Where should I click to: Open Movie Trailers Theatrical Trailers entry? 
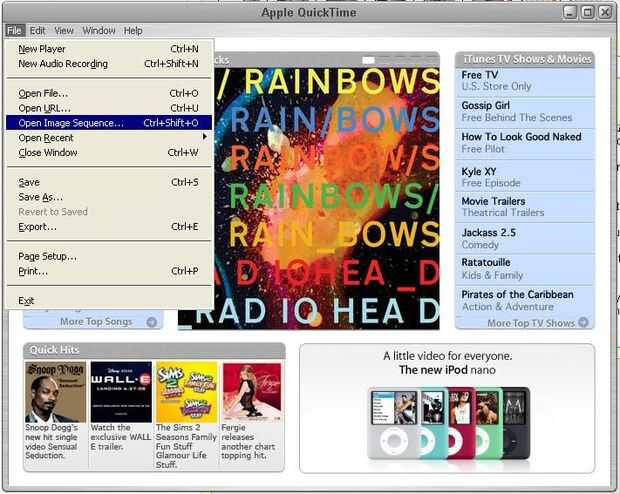pyautogui.click(x=525, y=207)
